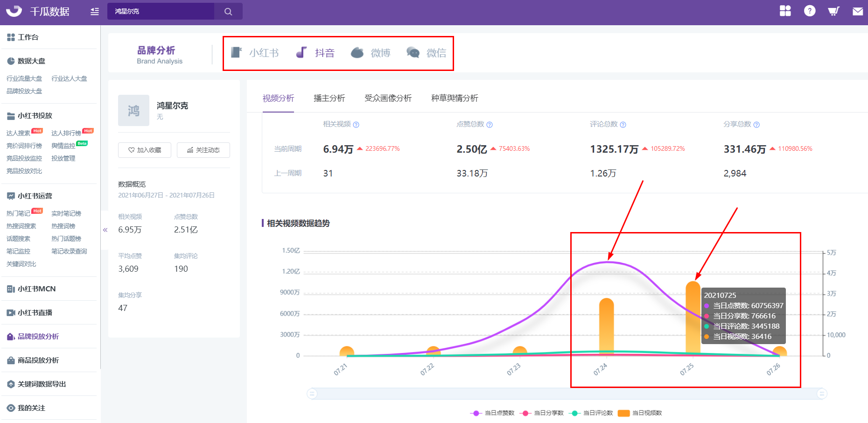868x423 pixels.
Task: Switch to 播主分析 tab
Action: point(329,98)
